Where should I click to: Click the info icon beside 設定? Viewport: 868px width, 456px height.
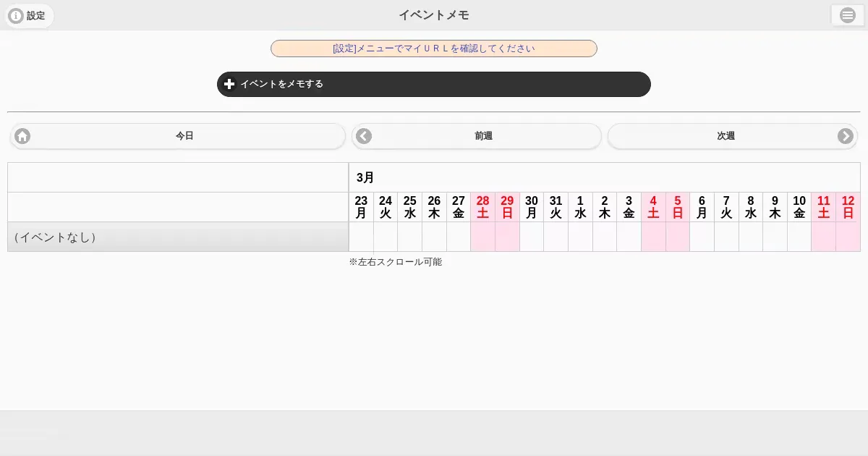[16, 16]
